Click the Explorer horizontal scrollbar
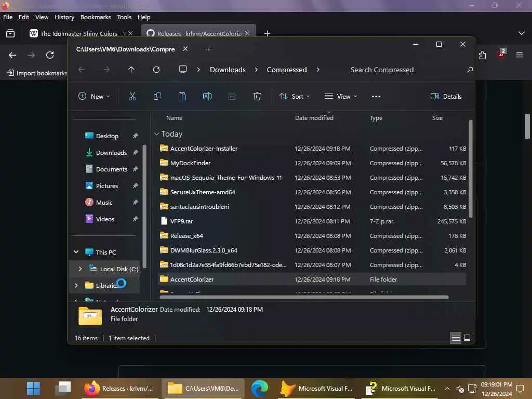 (x=304, y=297)
